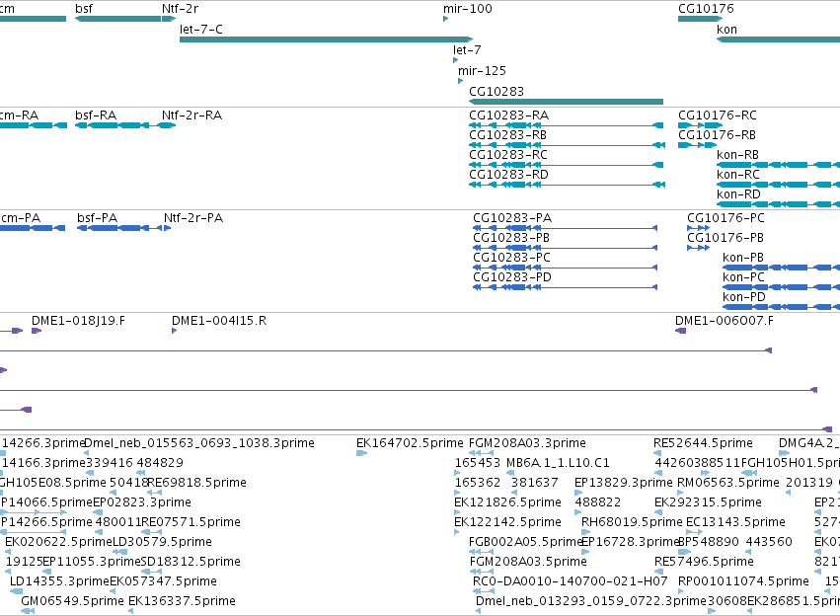This screenshot has width=840, height=616.
Task: Click the CG10176-RC transcript label
Action: coord(718,115)
